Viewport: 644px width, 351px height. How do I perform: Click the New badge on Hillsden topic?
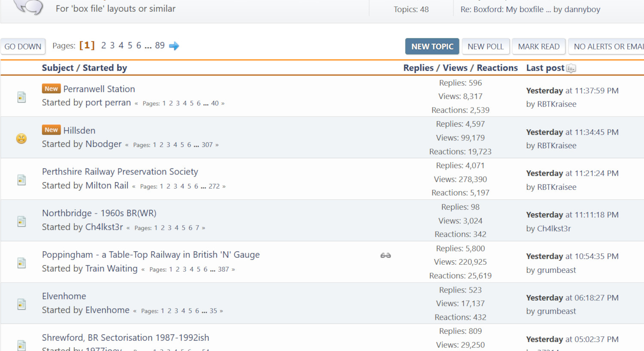[x=51, y=130]
